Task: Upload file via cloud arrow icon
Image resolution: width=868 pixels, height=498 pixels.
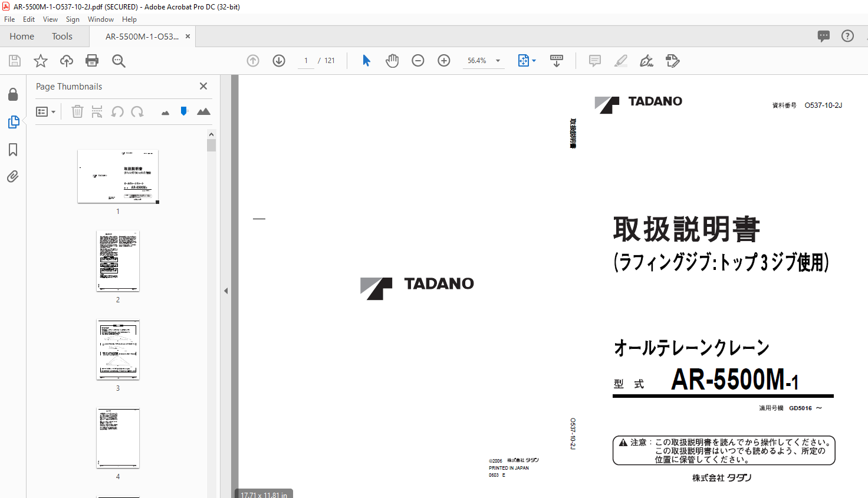Action: [67, 61]
